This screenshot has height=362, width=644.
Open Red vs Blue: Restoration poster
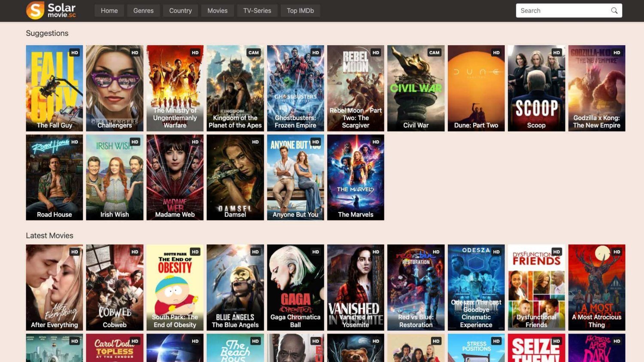pos(416,287)
